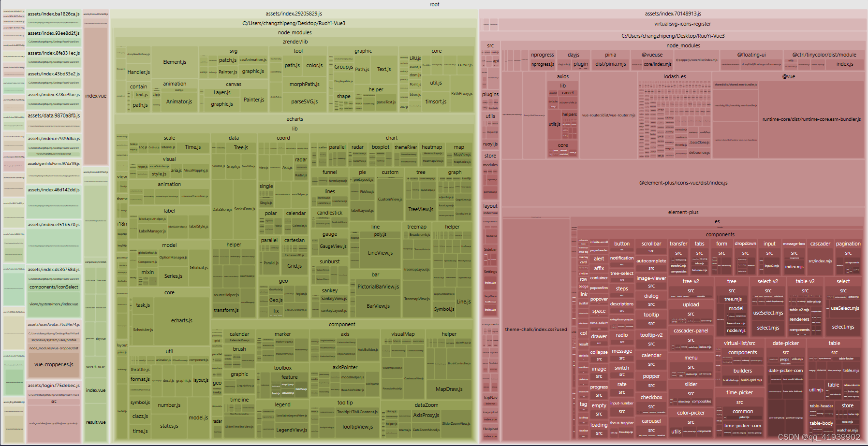This screenshot has height=446, width=868.
Task: Open the lodash-es group header
Action: click(674, 76)
